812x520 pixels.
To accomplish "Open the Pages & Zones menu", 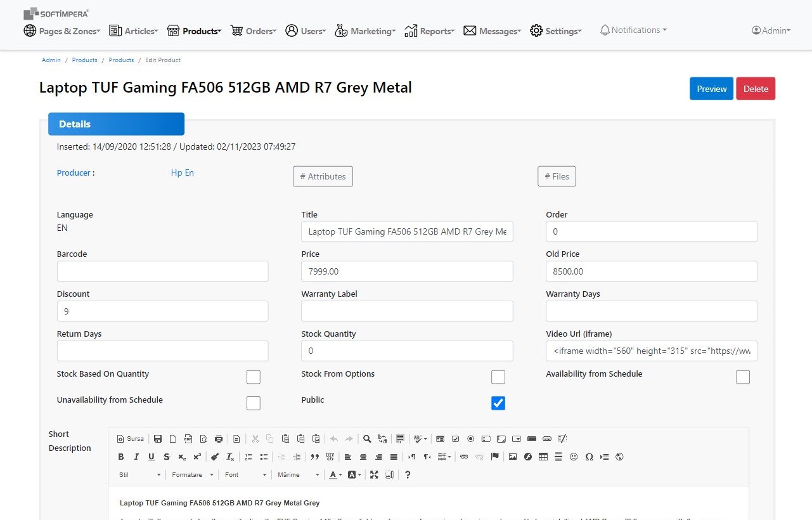I will [62, 30].
